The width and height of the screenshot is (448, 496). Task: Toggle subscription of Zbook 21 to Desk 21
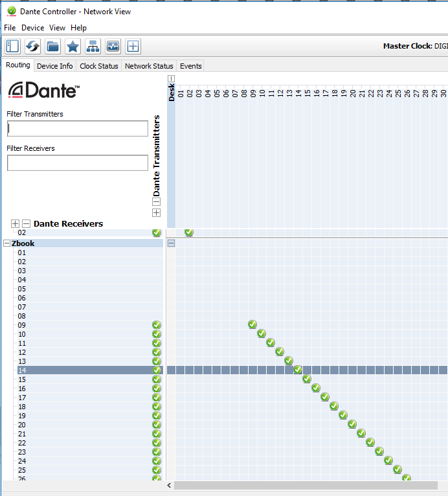tap(361, 433)
